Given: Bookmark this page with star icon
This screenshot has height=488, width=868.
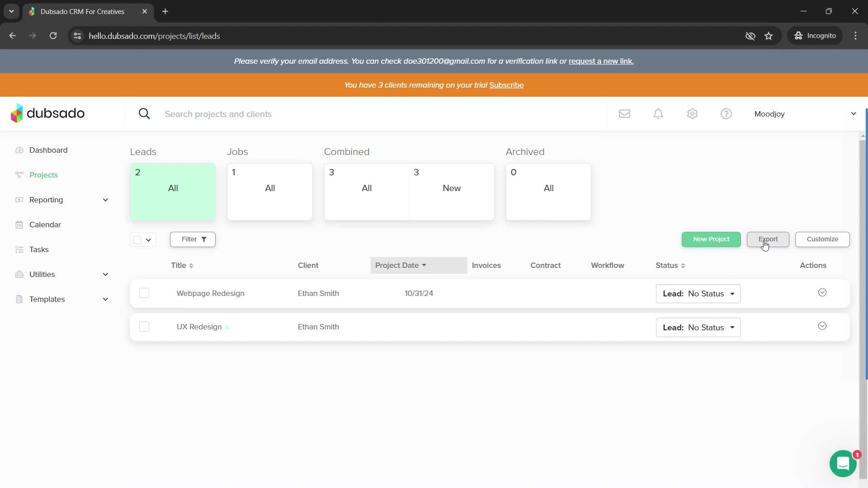Looking at the screenshot, I should 769,36.
